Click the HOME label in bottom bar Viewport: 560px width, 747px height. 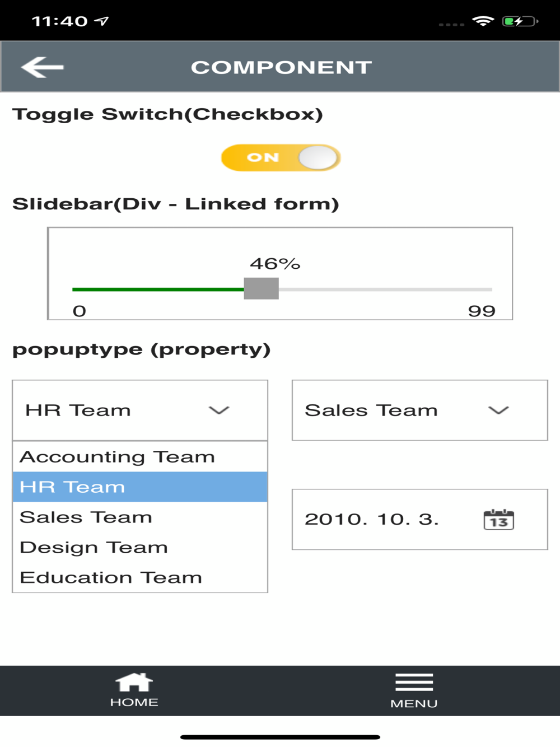click(134, 702)
